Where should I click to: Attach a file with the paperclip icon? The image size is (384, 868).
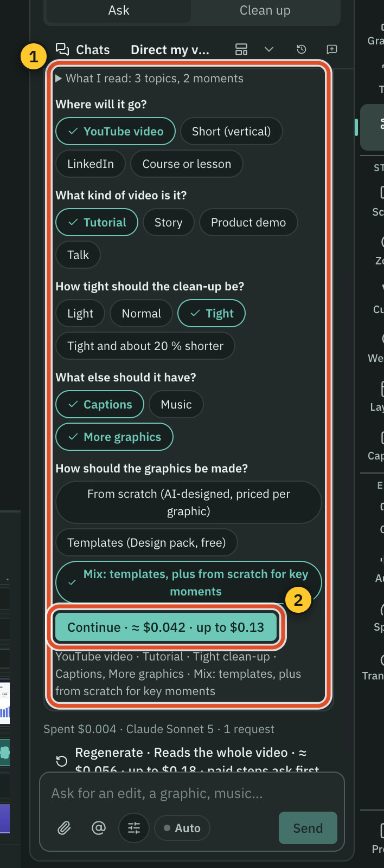point(64,828)
